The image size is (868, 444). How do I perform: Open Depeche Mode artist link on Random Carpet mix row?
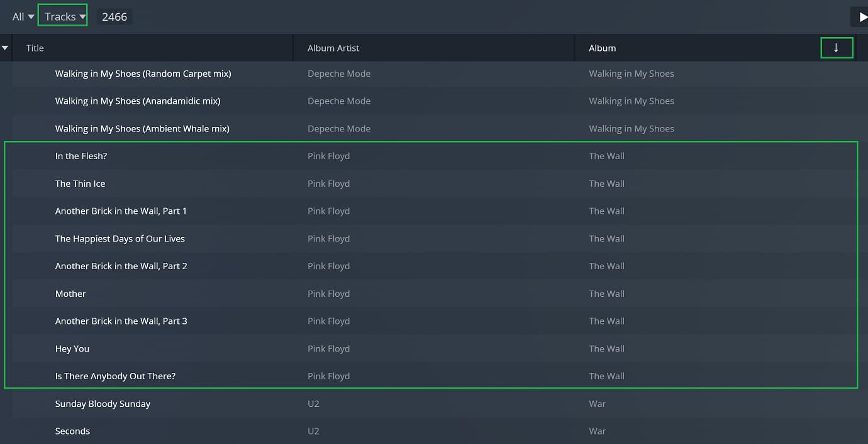(x=339, y=74)
